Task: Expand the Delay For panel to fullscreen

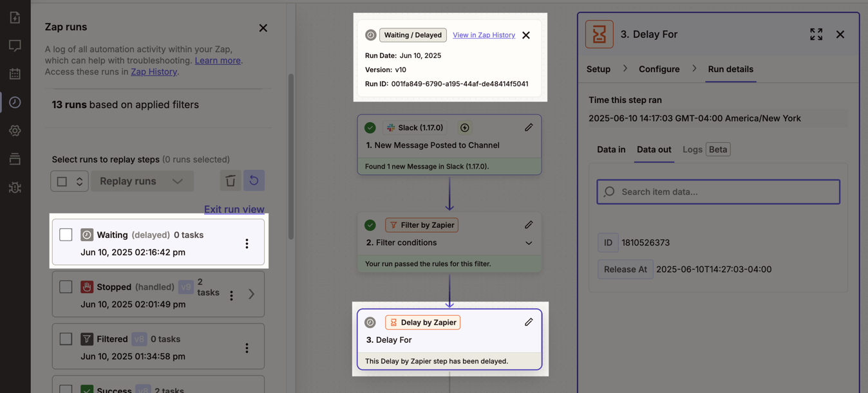Action: [x=816, y=34]
